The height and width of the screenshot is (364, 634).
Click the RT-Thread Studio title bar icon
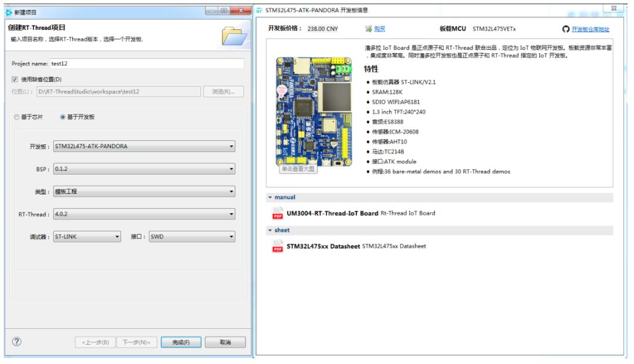[9, 12]
